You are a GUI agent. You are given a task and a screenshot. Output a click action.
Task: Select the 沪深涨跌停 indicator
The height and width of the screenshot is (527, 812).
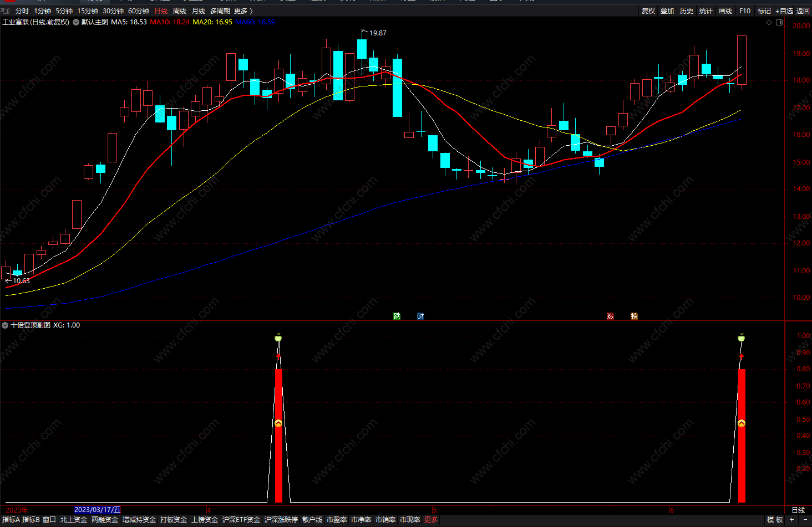(x=281, y=520)
